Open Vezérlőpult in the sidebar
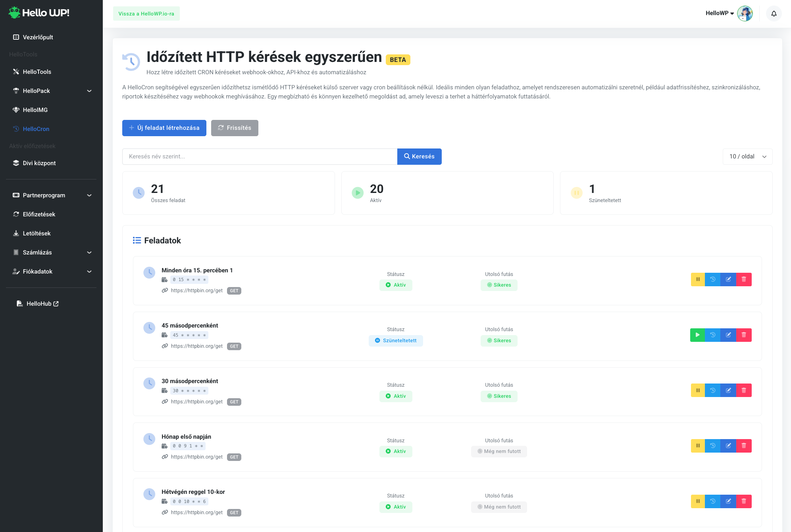The width and height of the screenshot is (791, 532). [38, 37]
